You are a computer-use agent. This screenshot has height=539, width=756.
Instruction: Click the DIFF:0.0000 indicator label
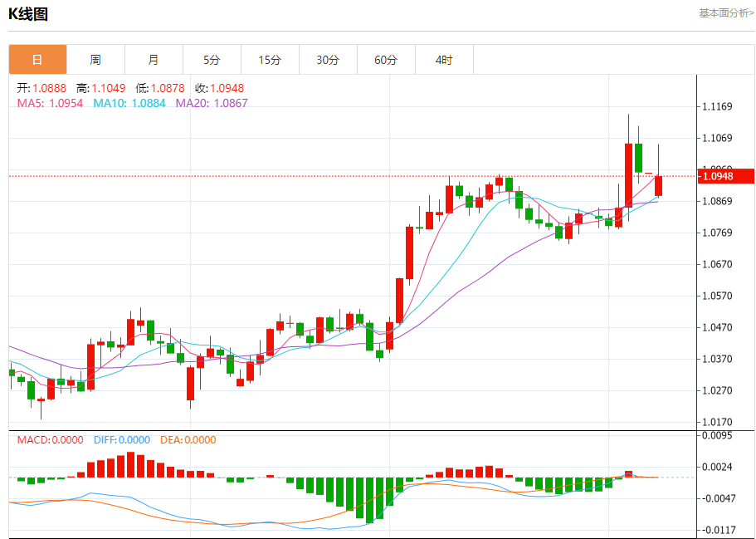(x=122, y=440)
